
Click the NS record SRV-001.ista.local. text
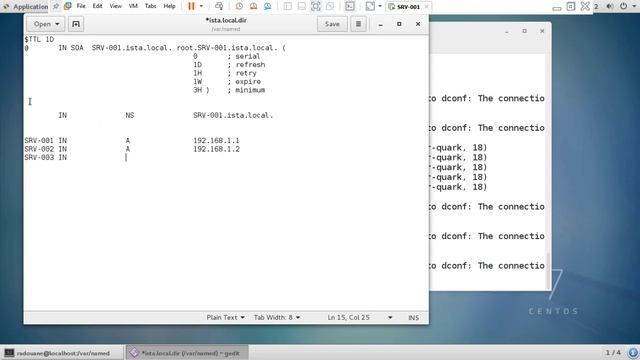(233, 116)
